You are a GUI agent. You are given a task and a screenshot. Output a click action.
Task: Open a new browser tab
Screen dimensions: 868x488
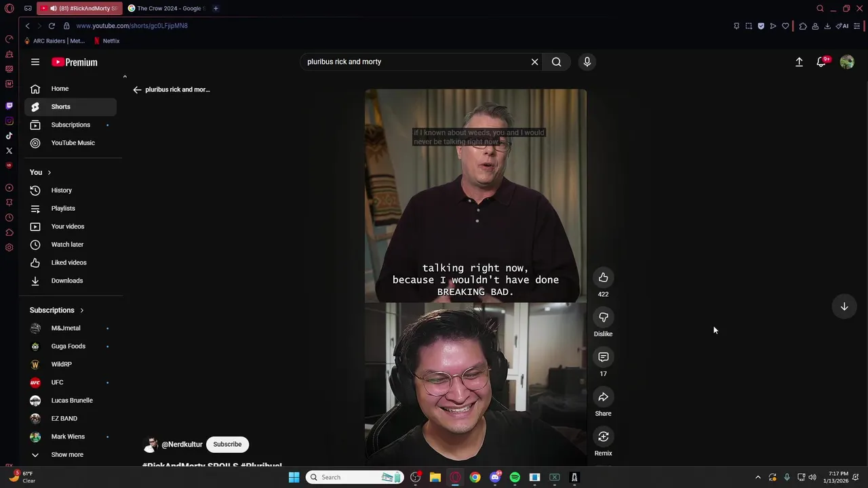(x=216, y=8)
